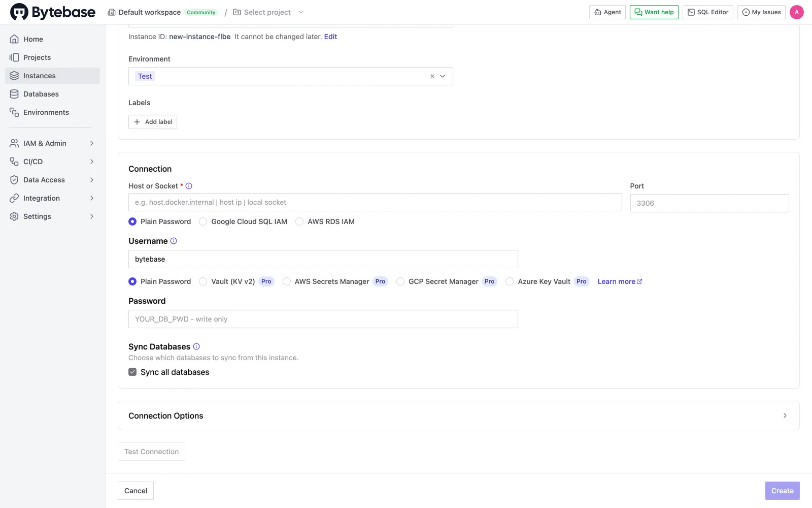Click the Agent button
This screenshot has height=508, width=812.
607,12
